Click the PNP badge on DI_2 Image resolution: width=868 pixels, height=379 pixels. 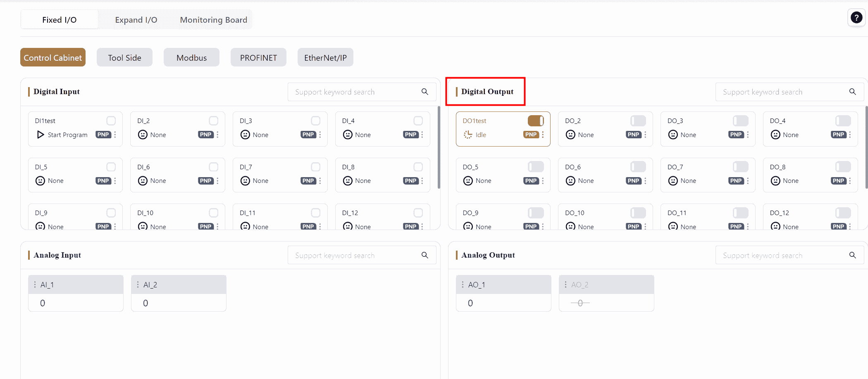205,135
